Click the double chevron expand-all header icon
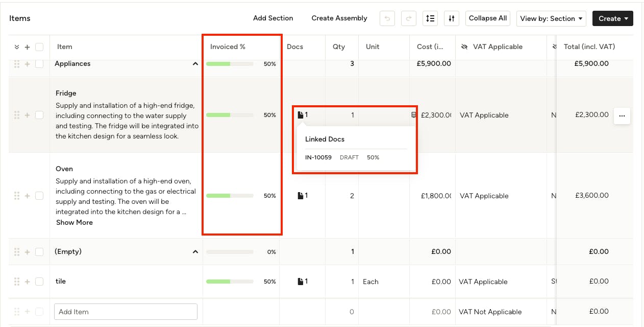Image resolution: width=644 pixels, height=327 pixels. [x=17, y=47]
